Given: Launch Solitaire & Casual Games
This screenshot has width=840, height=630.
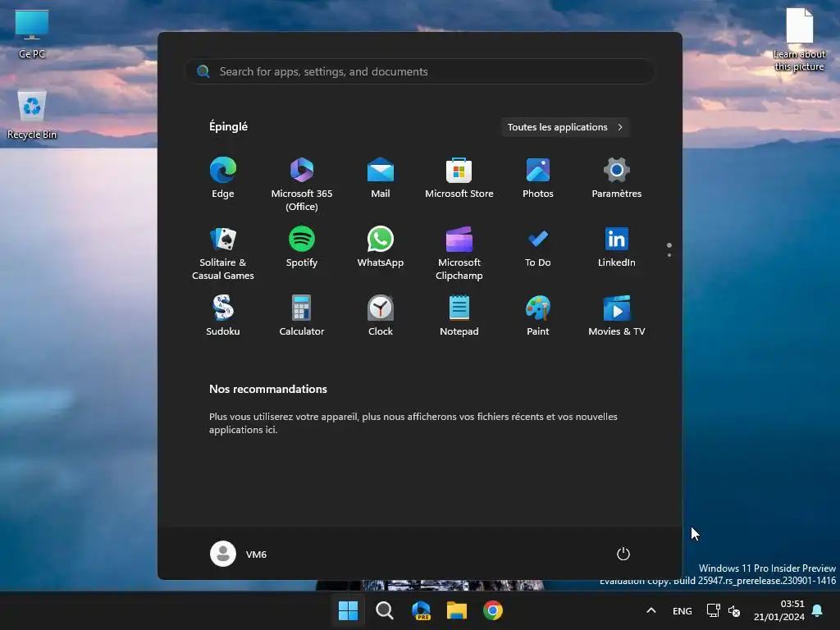Looking at the screenshot, I should coord(223,253).
